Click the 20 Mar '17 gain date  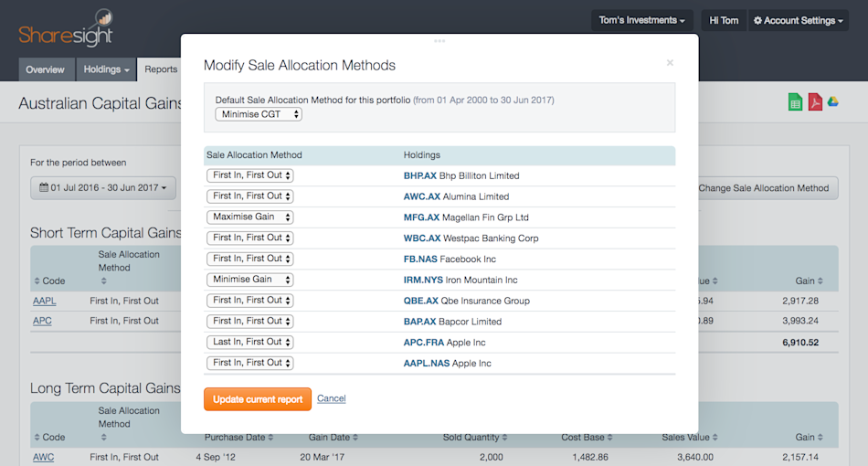click(323, 457)
